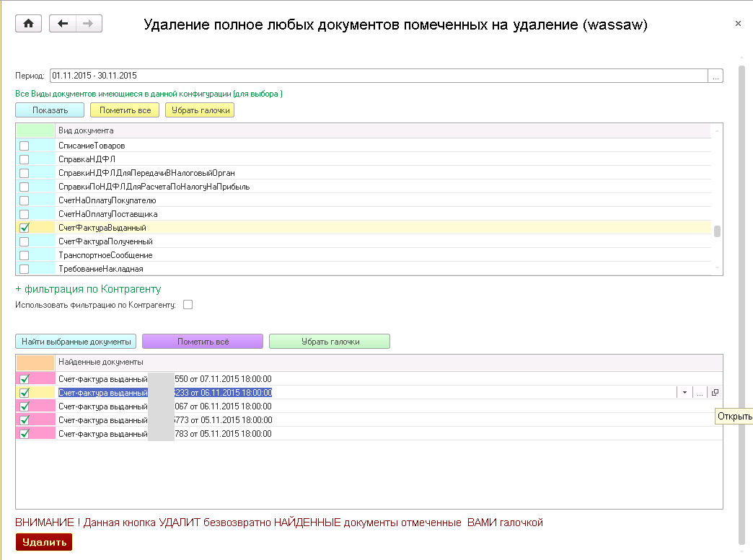Check СправкиНДФЛДляПередачиВНалоговыйОрган checkbox
This screenshot has width=753, height=560.
[x=24, y=173]
